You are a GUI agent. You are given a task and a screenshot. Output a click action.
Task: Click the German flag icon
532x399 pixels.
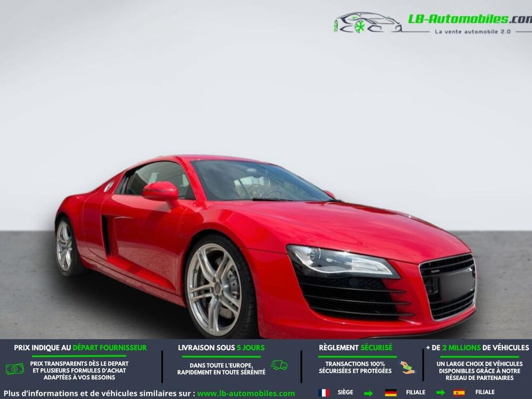coord(390,393)
